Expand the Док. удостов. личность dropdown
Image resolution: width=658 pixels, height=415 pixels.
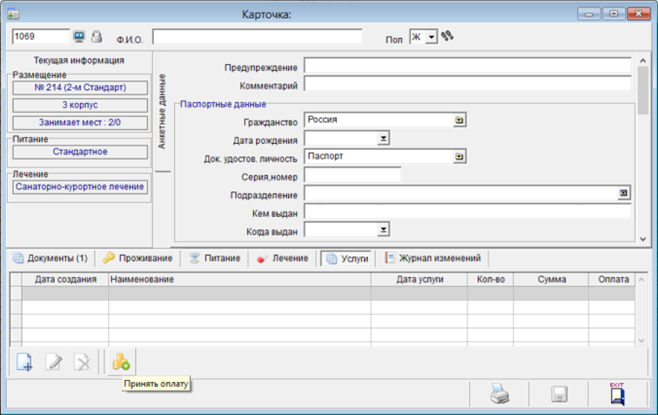pyautogui.click(x=459, y=157)
